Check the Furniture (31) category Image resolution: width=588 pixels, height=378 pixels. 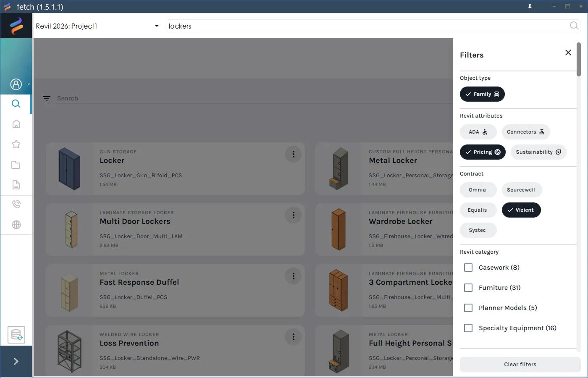coord(468,288)
